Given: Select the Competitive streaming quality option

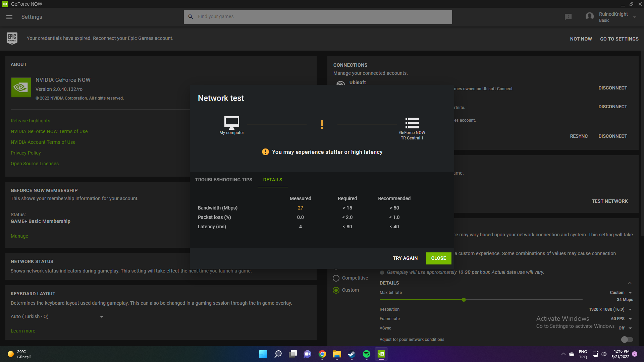Looking at the screenshot, I should point(336,278).
